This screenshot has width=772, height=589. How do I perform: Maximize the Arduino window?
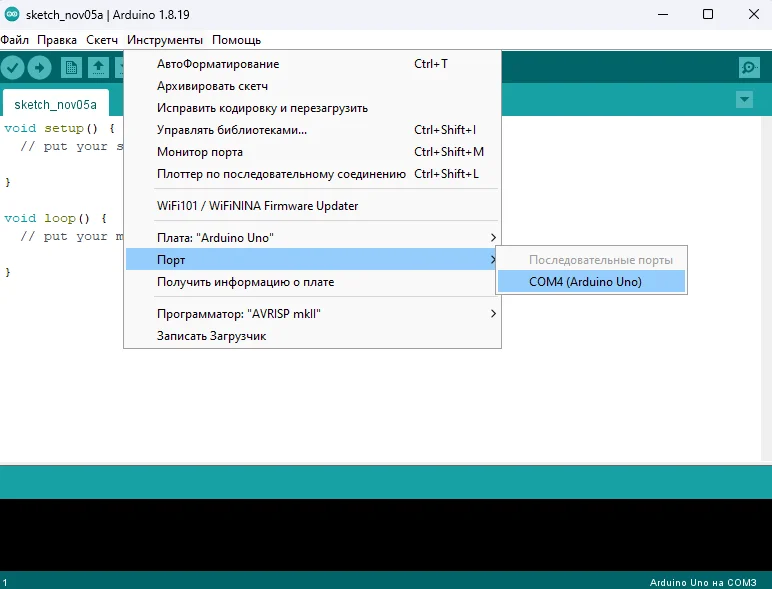708,14
